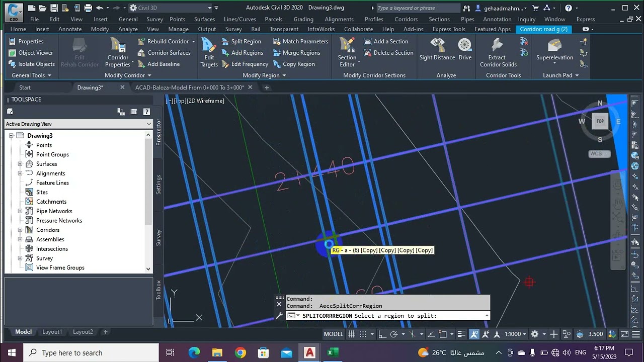Viewport: 644px width, 362px height.
Task: Expand the Alignments tree node
Action: (20, 173)
